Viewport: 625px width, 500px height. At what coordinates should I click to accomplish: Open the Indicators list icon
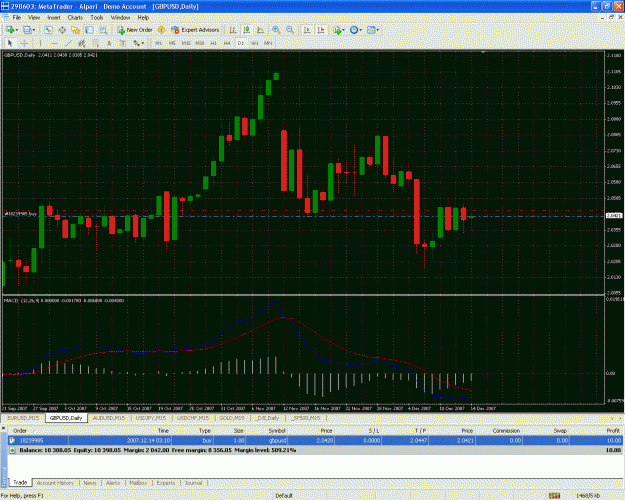pos(338,30)
